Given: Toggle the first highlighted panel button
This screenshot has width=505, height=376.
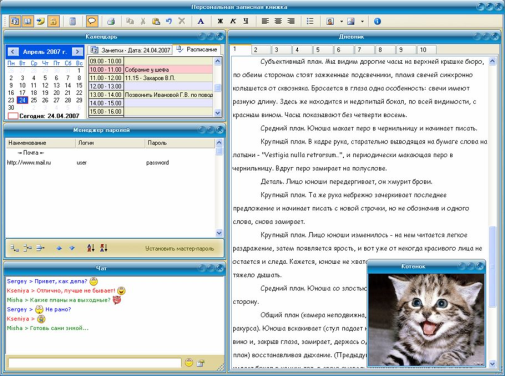Looking at the screenshot, I should pyautogui.click(x=15, y=21).
